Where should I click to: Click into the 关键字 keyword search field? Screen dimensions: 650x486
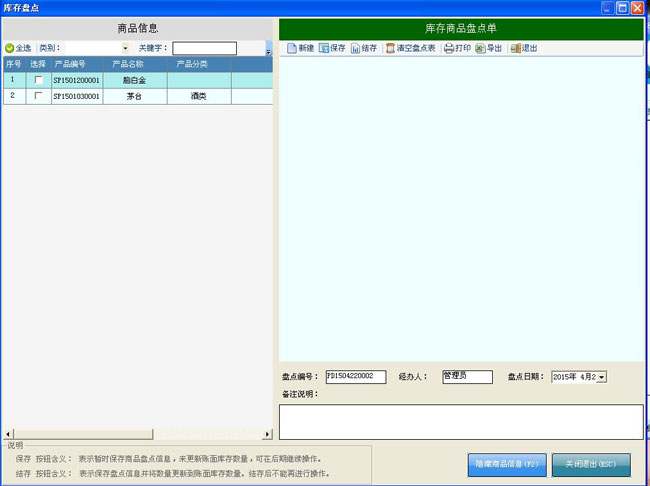[204, 48]
